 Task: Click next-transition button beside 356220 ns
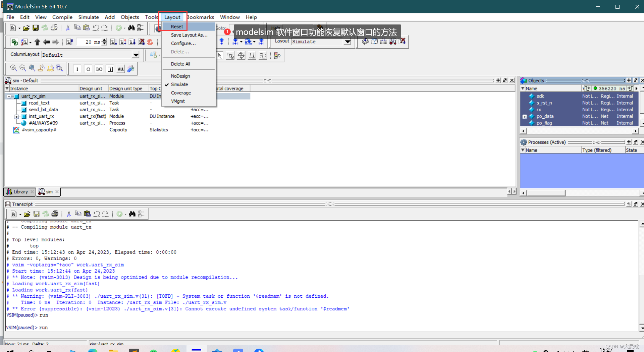coord(630,89)
